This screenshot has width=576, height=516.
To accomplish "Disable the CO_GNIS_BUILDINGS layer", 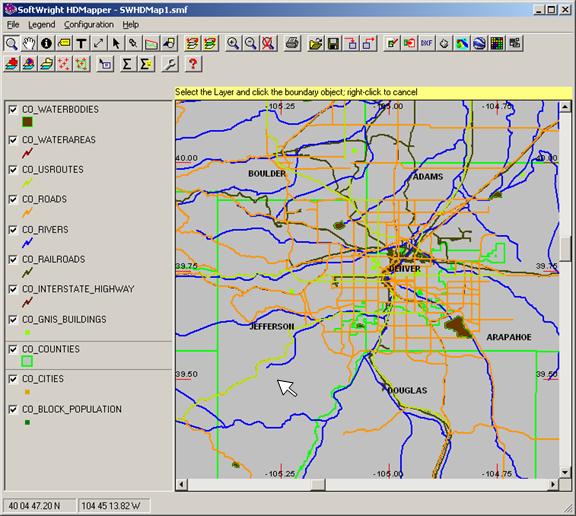I will [x=13, y=320].
